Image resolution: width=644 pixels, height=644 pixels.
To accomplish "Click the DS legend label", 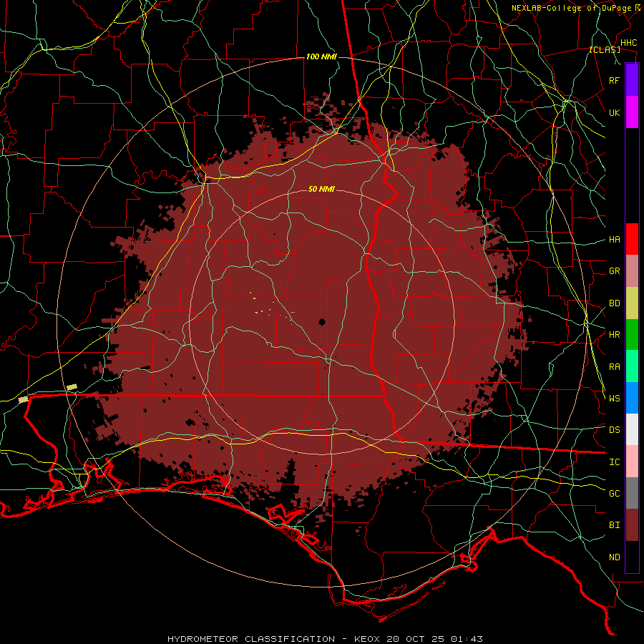I will click(x=614, y=430).
